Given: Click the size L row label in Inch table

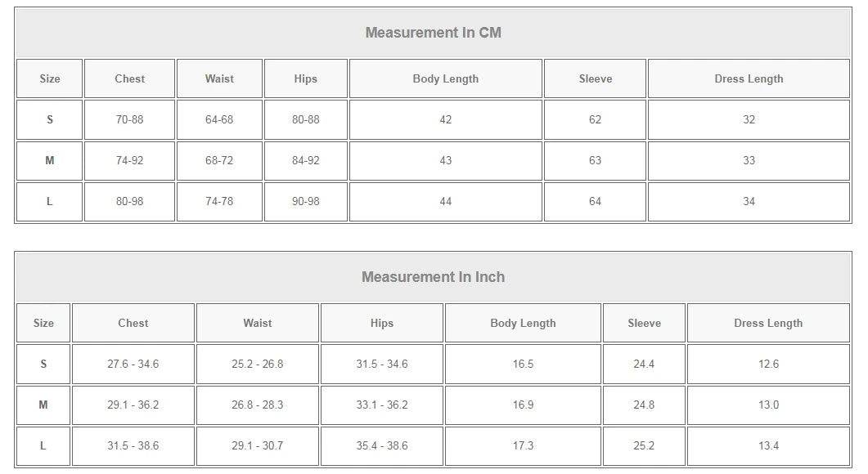Looking at the screenshot, I should 43,445.
